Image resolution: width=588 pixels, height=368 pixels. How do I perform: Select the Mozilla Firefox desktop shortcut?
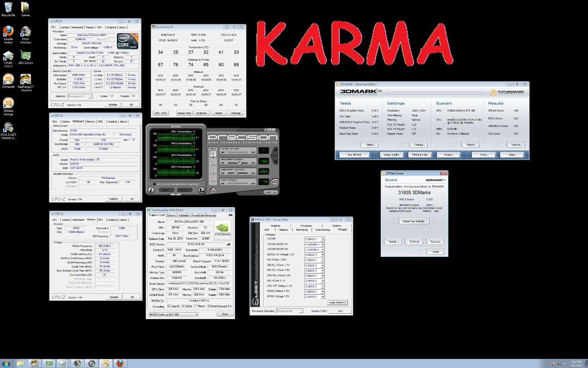[8, 35]
